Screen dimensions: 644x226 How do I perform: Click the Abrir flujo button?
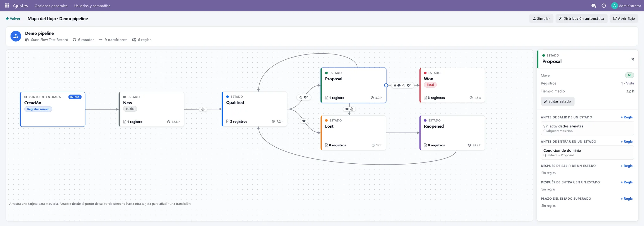point(624,18)
